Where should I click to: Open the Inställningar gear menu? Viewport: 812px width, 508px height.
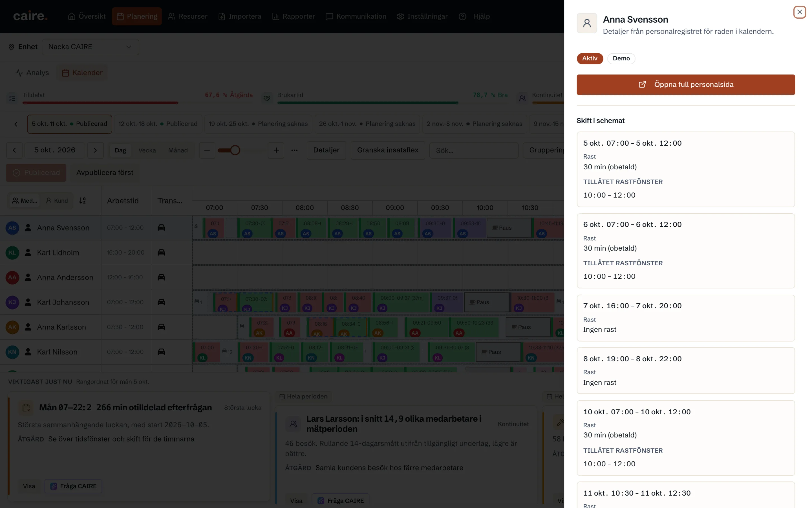(422, 16)
